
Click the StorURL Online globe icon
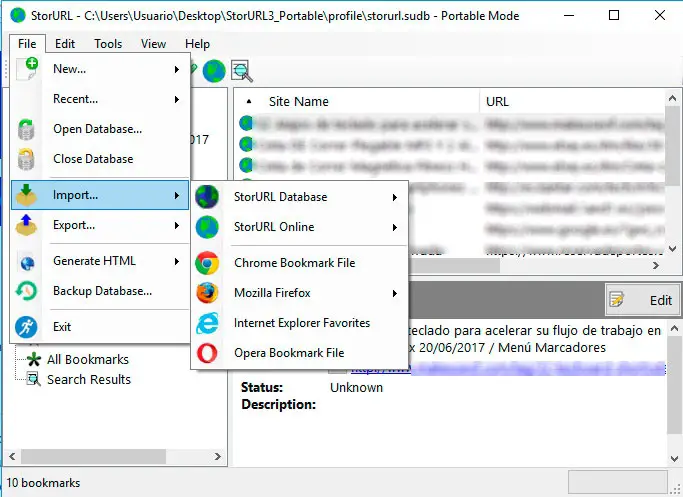pos(207,227)
